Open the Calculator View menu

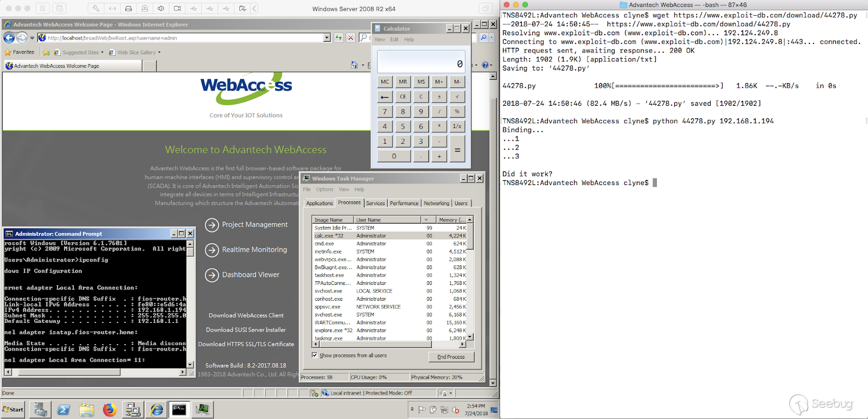[x=380, y=39]
